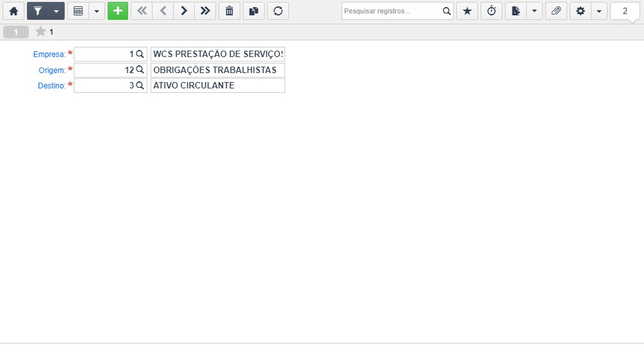The image size is (644, 348).
Task: Click the ATIVO CIRCULANTE field
Action: click(218, 85)
